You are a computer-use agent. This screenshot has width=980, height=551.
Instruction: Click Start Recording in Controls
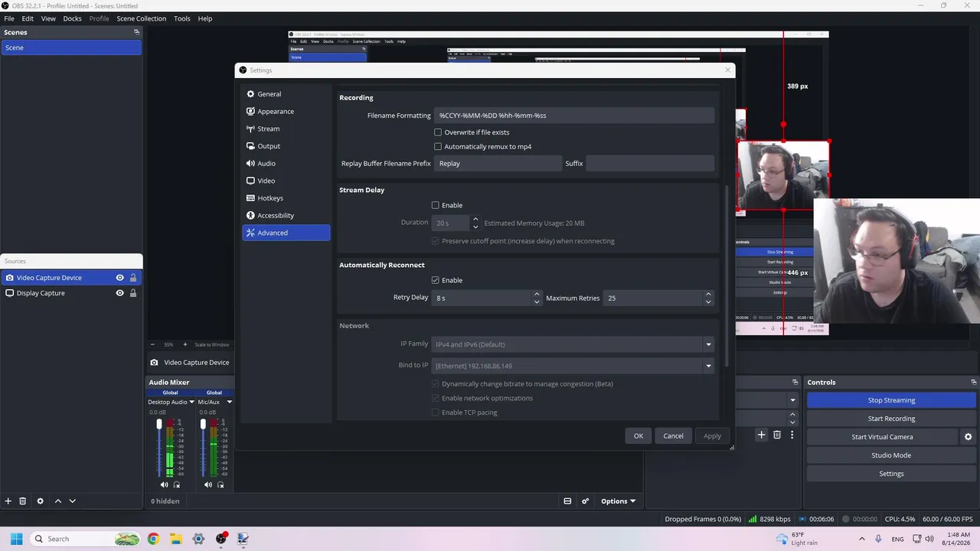point(891,419)
